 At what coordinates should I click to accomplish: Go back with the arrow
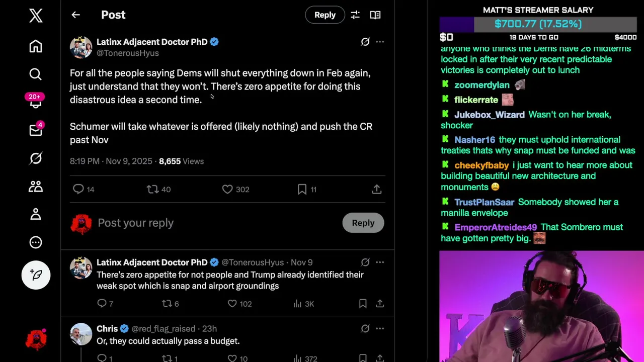75,15
